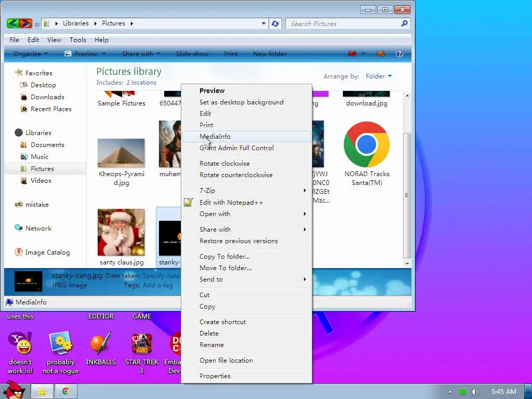The image size is (532, 399).
Task: Open the 'probably not a rogue' desktop icon
Action: pyautogui.click(x=60, y=343)
